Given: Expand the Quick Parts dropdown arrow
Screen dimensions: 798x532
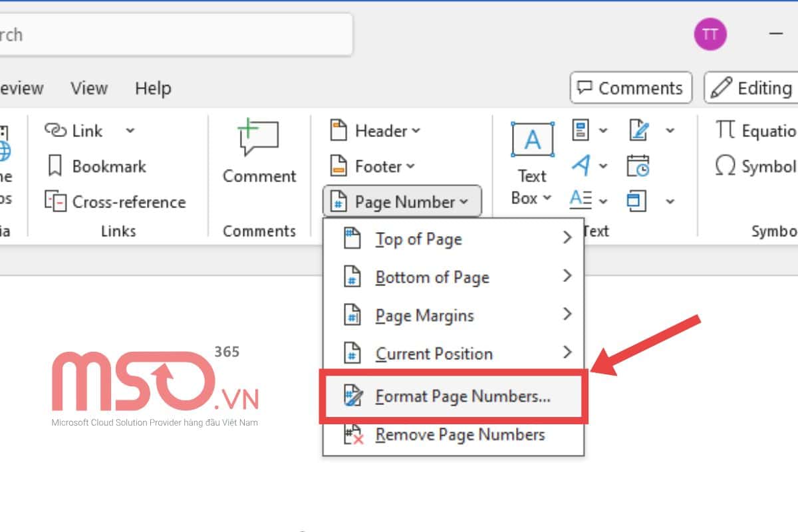Looking at the screenshot, I should point(603,131).
